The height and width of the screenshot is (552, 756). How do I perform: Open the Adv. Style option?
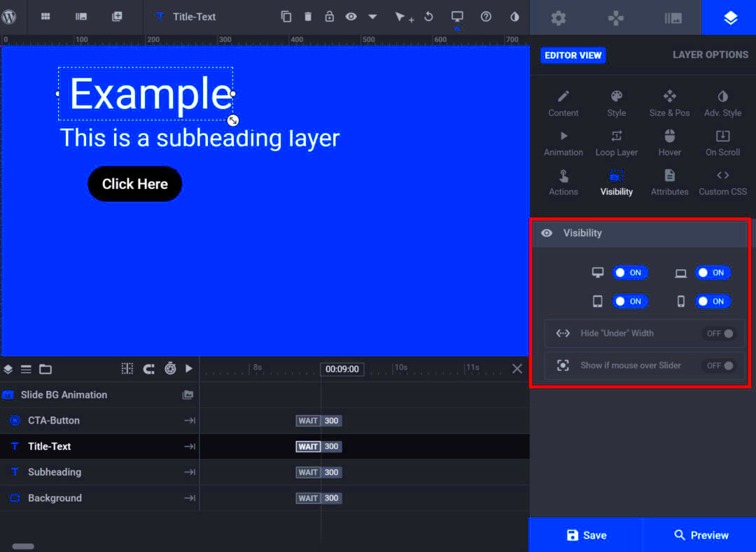pyautogui.click(x=722, y=103)
